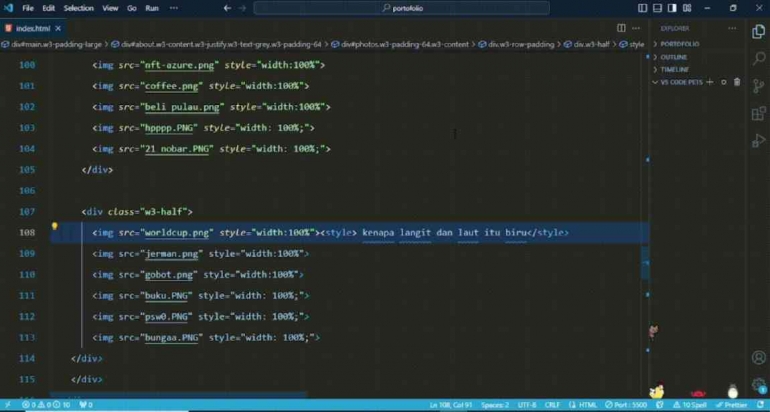The width and height of the screenshot is (770, 412).
Task: Close the index.html tab
Action: (x=58, y=28)
